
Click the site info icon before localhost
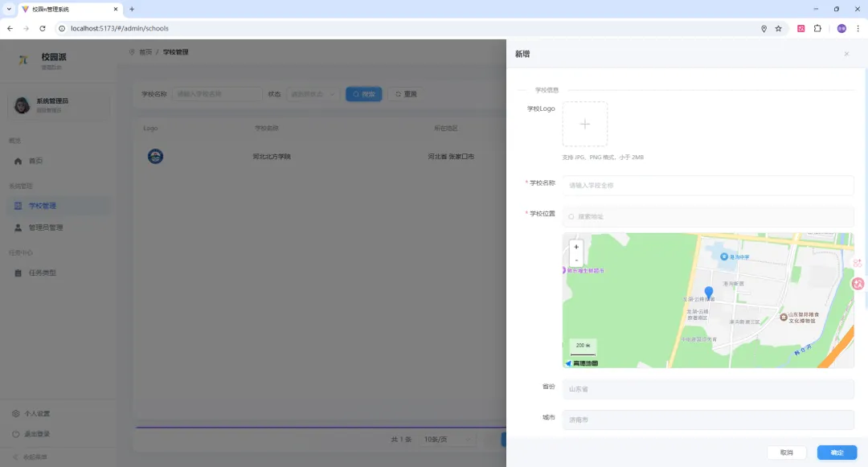62,28
